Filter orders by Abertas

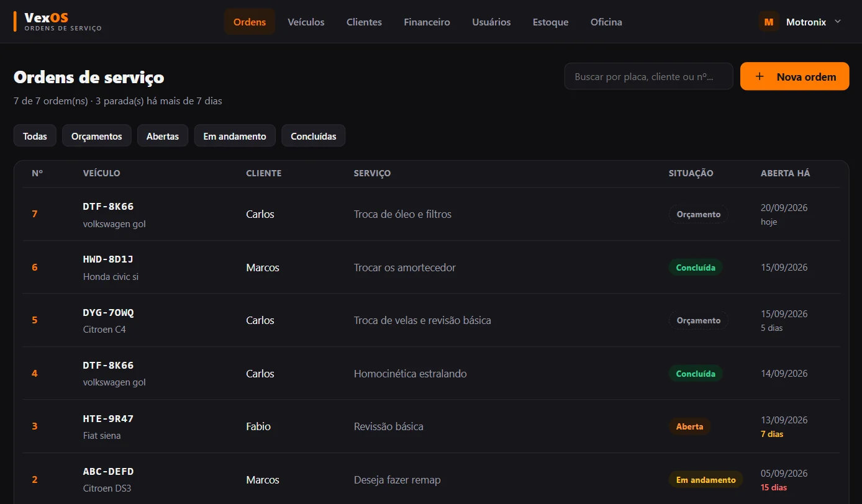point(163,136)
